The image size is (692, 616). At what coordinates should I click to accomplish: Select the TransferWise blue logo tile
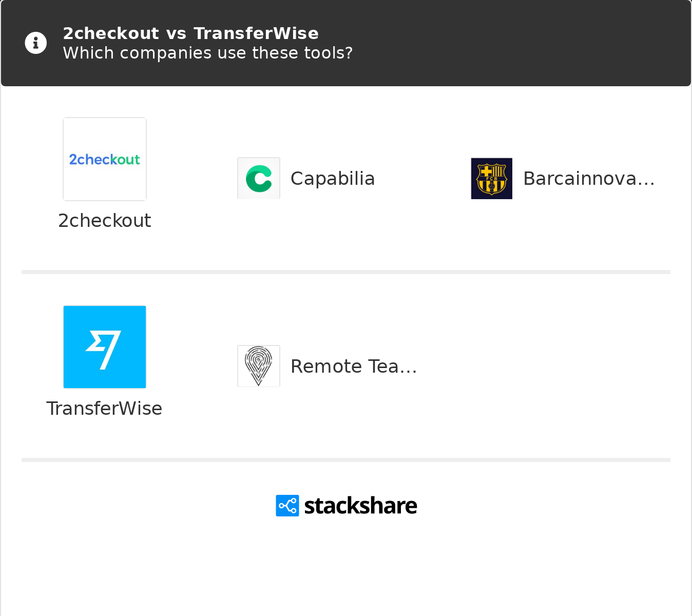tap(105, 347)
